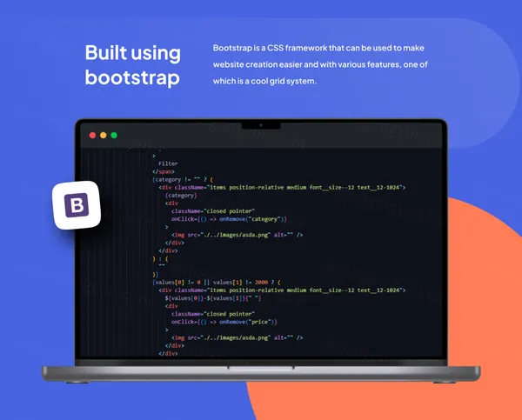Click the laptop camera notch
Image resolution: width=522 pixels, height=420 pixels.
(261, 123)
